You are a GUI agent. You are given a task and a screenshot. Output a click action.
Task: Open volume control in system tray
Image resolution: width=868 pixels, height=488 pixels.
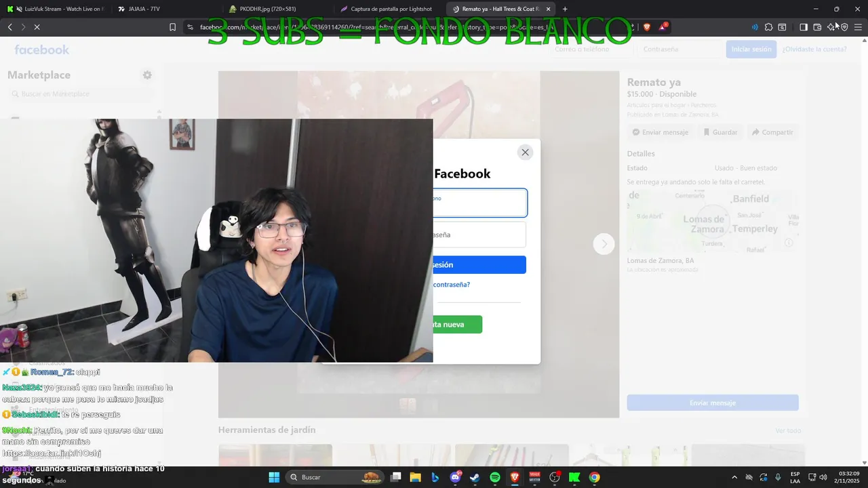coord(823,477)
